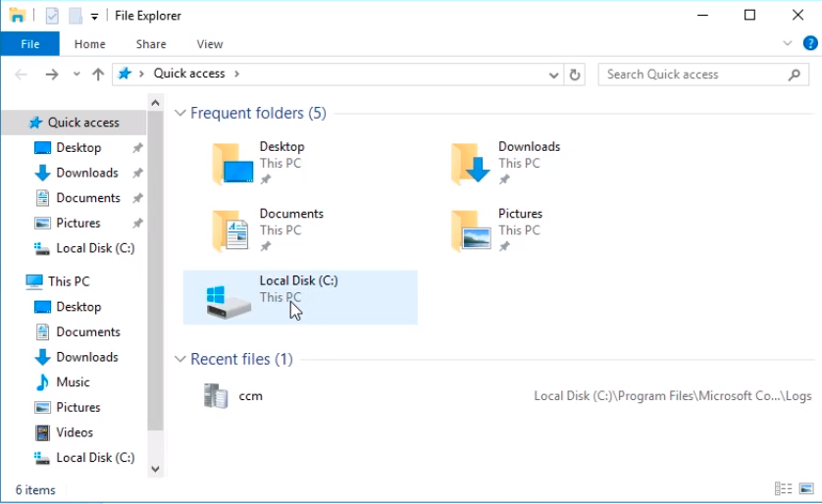822x504 pixels.
Task: Click the Search Quick access field
Action: tap(692, 75)
